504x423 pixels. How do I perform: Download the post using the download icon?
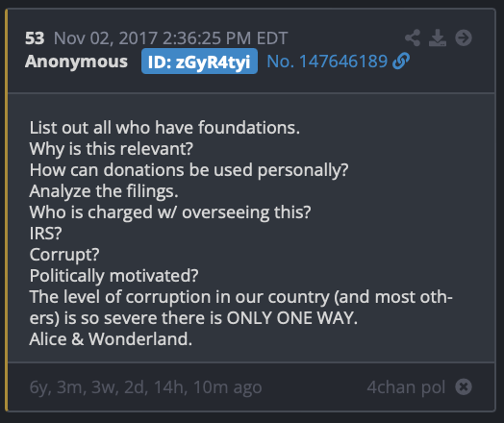pyautogui.click(x=438, y=37)
